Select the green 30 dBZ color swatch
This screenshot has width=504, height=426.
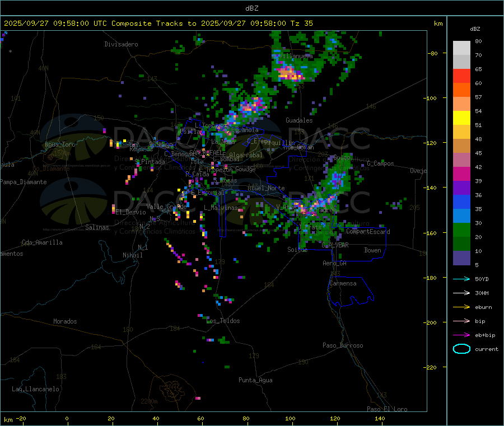[461, 230]
